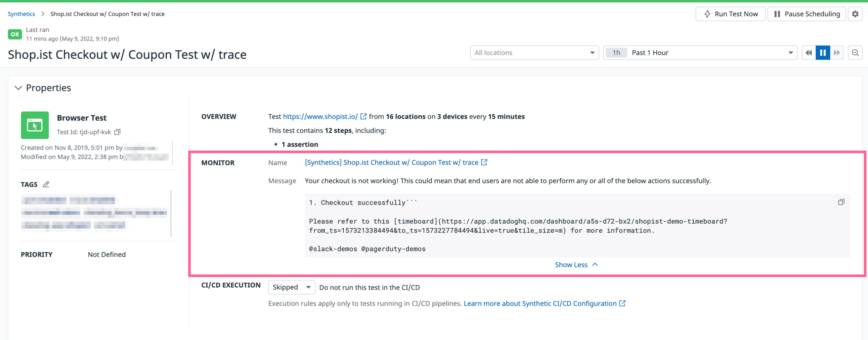Open Learn more about Synthetic CI/CD Configuration

coord(540,304)
